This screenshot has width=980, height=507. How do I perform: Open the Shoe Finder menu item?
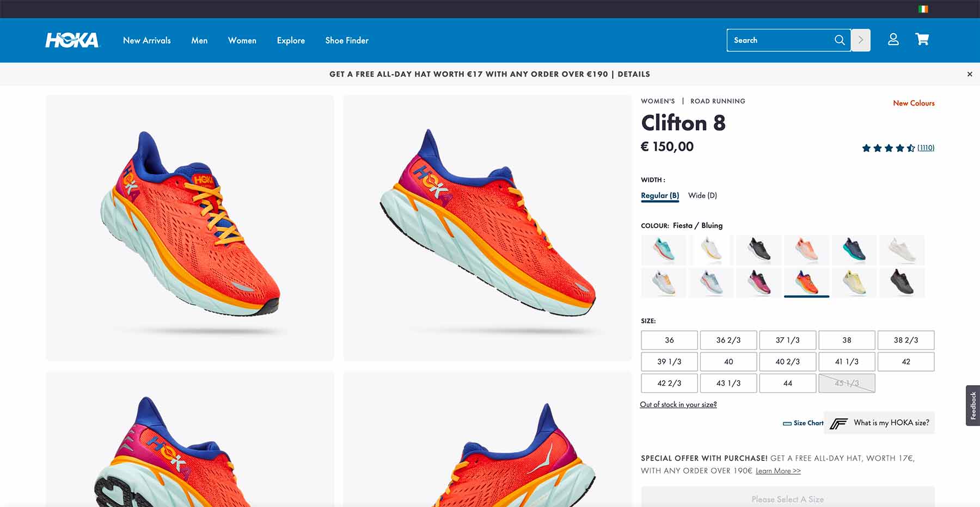click(347, 40)
